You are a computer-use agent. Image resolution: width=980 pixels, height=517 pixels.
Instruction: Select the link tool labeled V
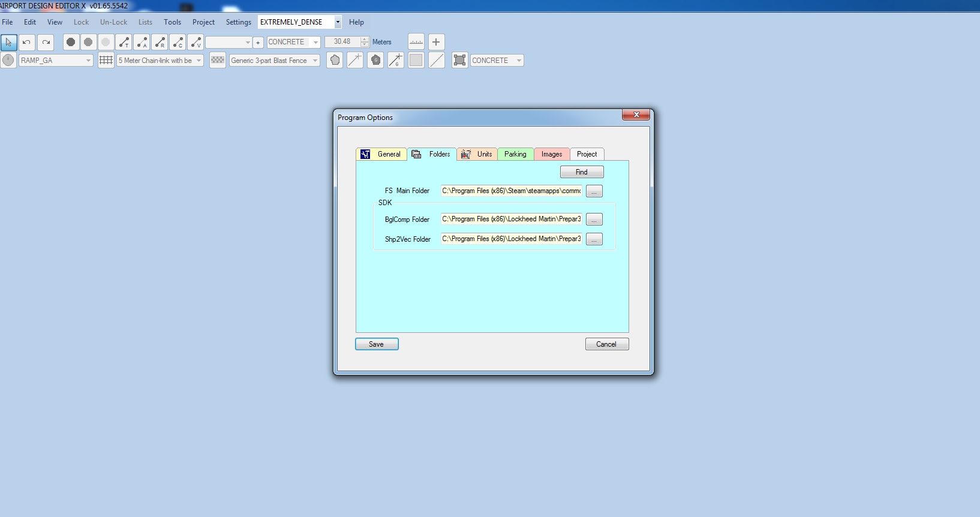pyautogui.click(x=196, y=42)
